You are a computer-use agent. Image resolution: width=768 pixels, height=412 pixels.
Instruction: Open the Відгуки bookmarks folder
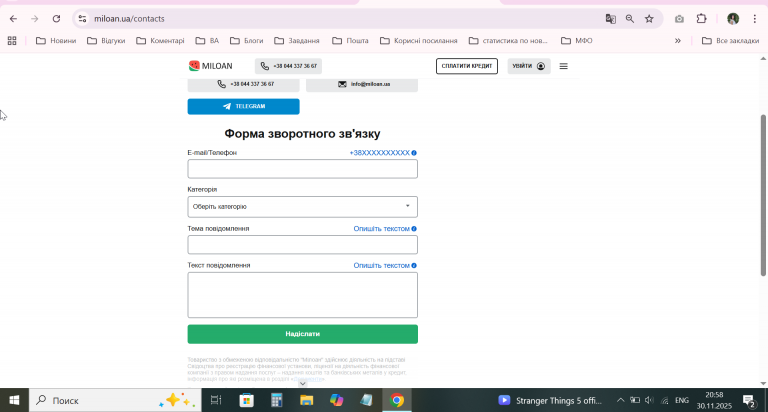[x=106, y=41]
